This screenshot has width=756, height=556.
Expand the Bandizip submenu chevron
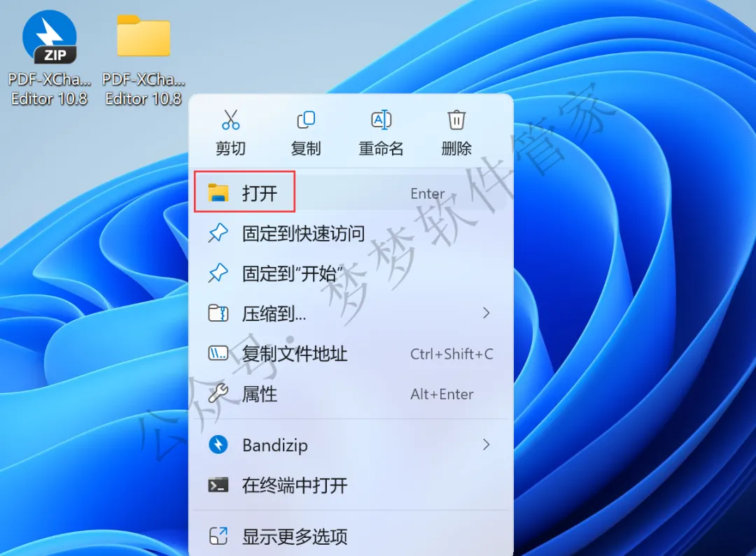(486, 445)
